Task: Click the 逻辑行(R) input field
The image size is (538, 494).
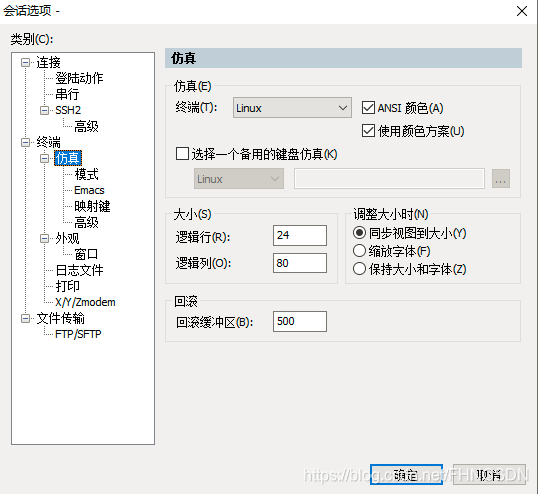Action: (x=300, y=235)
